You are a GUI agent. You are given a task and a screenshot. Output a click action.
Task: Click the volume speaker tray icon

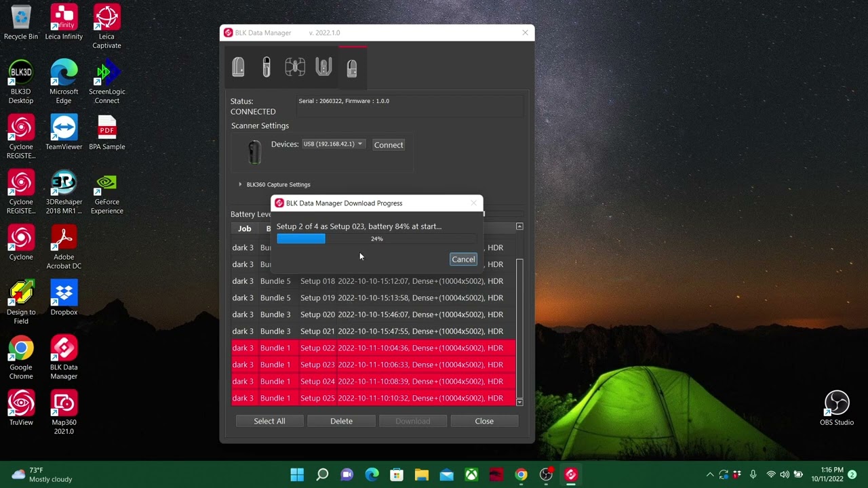click(785, 474)
